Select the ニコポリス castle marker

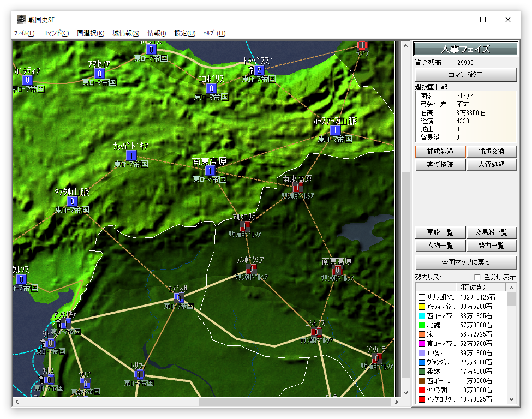tap(211, 88)
